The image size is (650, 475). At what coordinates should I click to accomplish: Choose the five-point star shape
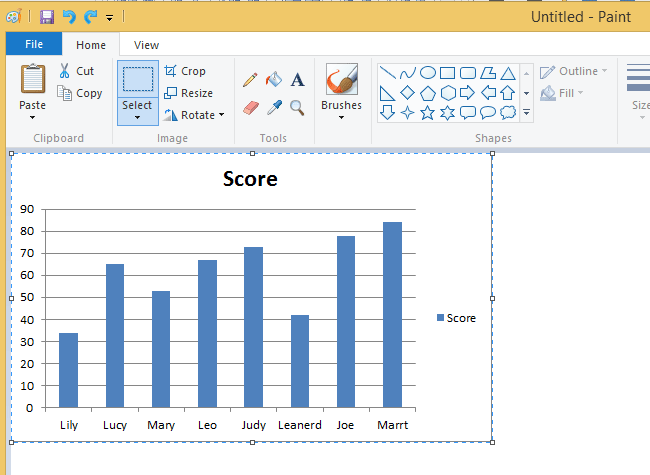pos(427,113)
